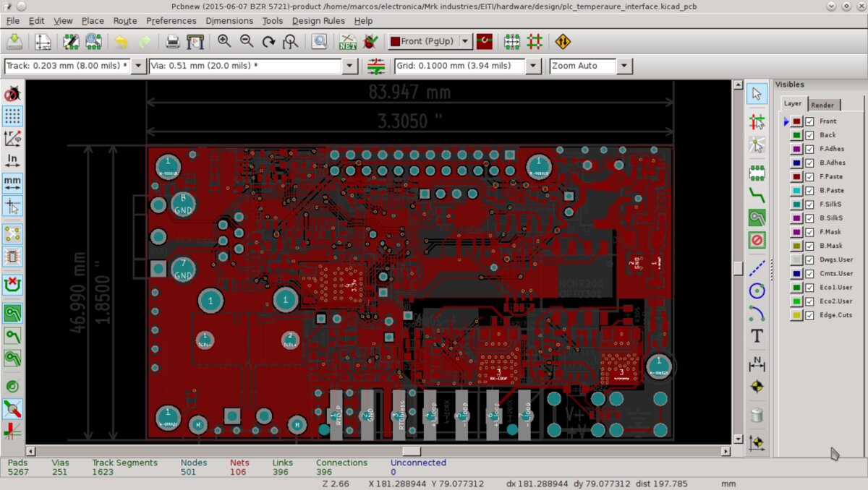
Task: Open the Grid size dropdown
Action: (x=533, y=66)
